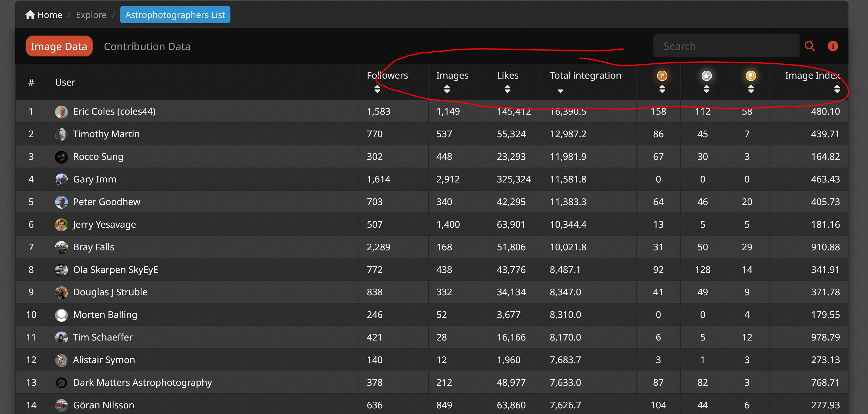Go to Explore breadcrumb link
The image size is (868, 414).
pyautogui.click(x=91, y=15)
